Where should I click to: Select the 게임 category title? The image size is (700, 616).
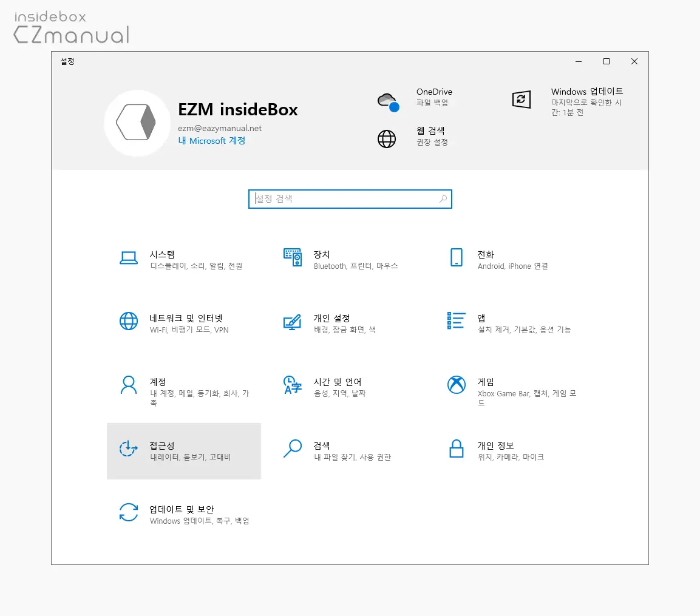tap(485, 382)
